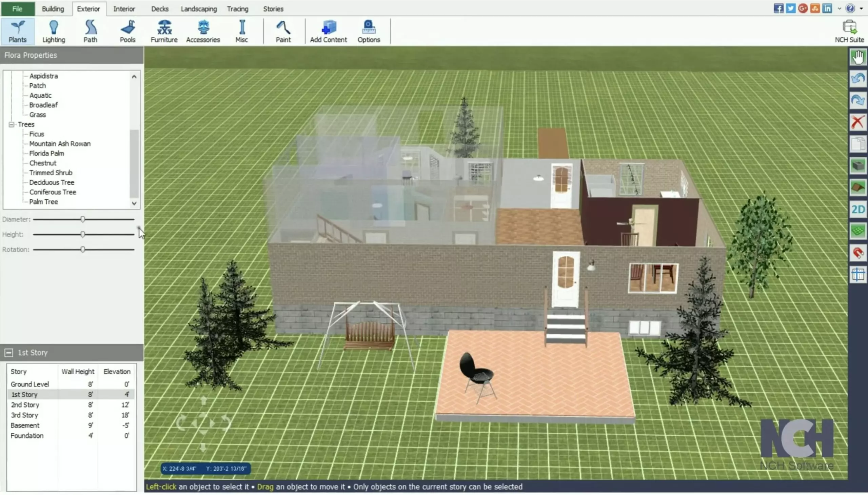Click the Paint tool icon
Screen dimensions: 868x495
283,31
